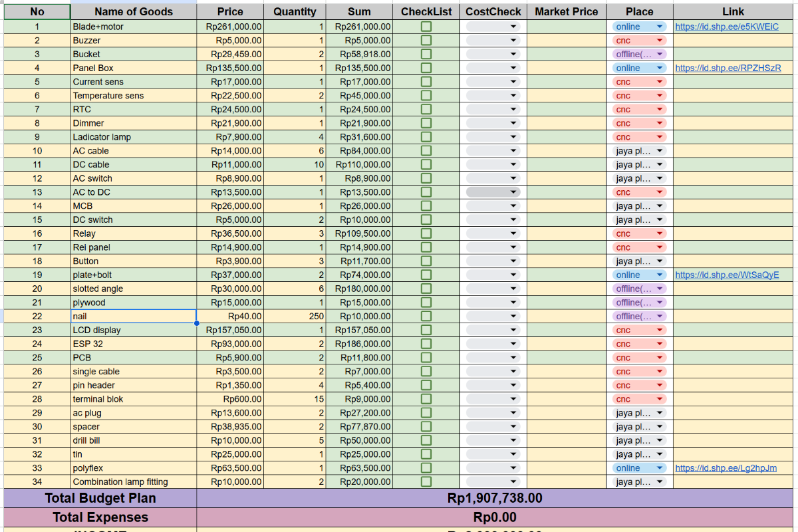Open the polyflex link Lg2hpJm

[x=726, y=468]
